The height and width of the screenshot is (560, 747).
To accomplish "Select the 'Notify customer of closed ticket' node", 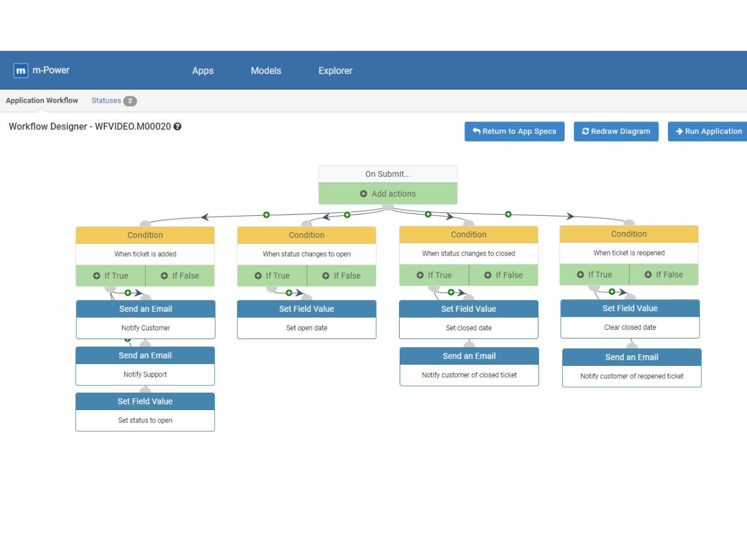I will pos(469,366).
